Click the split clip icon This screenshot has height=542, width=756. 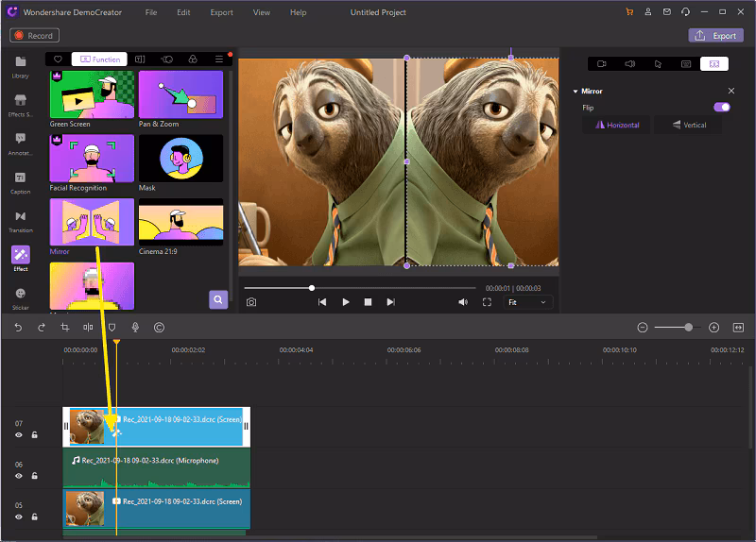(x=88, y=328)
